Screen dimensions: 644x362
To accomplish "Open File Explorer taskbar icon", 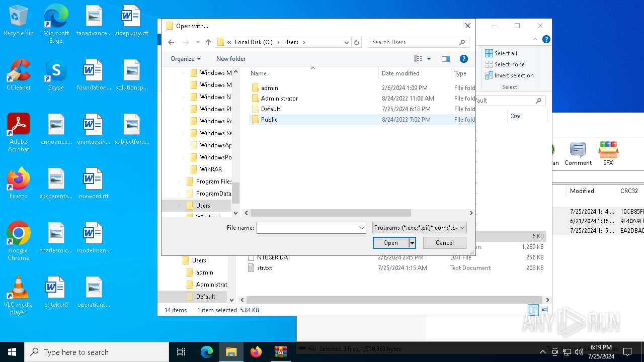I will click(x=231, y=352).
